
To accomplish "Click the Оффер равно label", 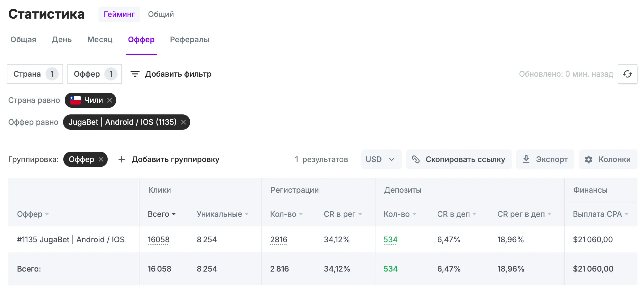I will pos(33,122).
